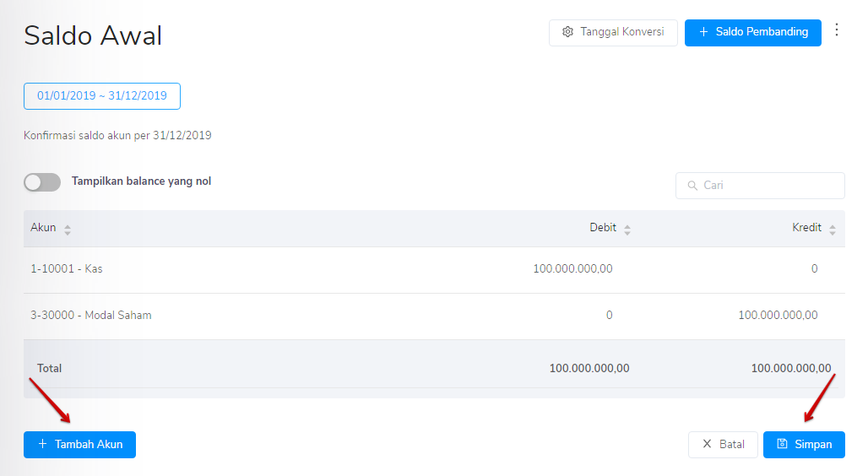868x476 pixels.
Task: Open the date range 01/01/2019 ~ 31/12/2019 picker
Action: [x=102, y=96]
